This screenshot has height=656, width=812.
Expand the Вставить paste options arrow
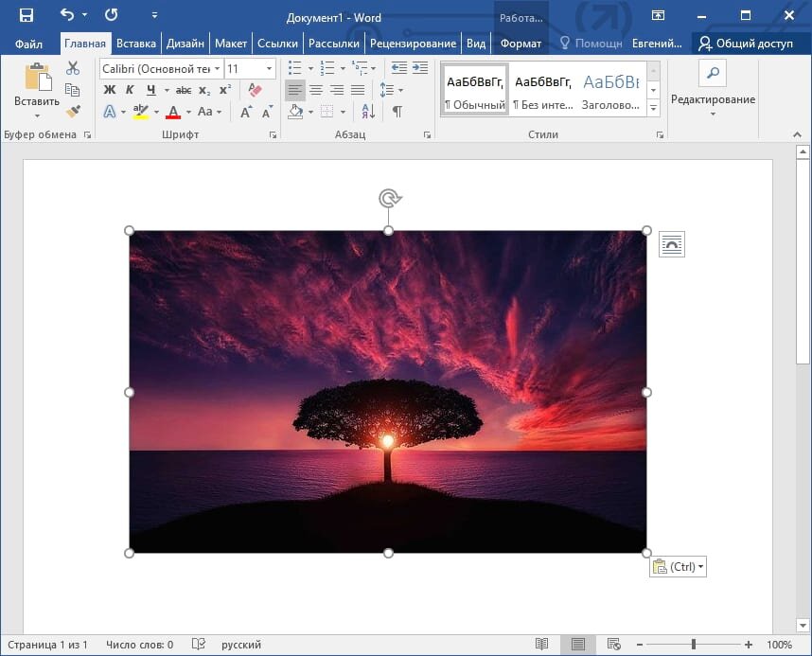pos(37,116)
